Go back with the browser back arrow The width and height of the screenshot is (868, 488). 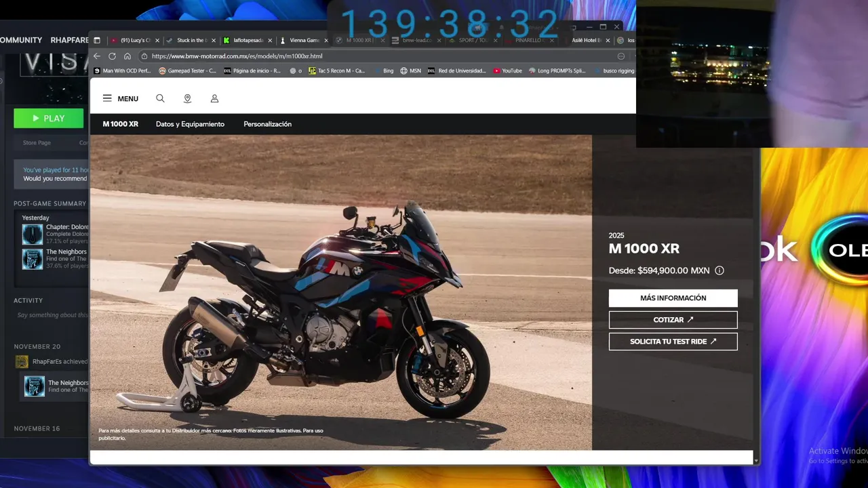tap(97, 56)
